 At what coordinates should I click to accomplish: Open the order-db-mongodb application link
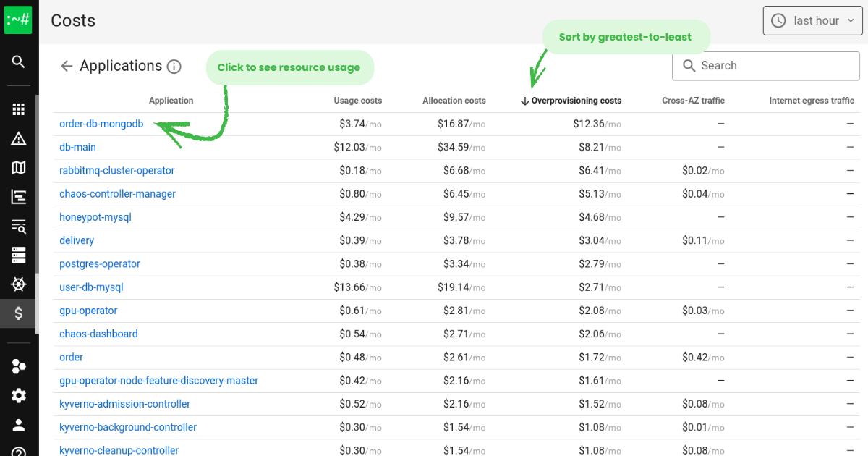tap(101, 124)
